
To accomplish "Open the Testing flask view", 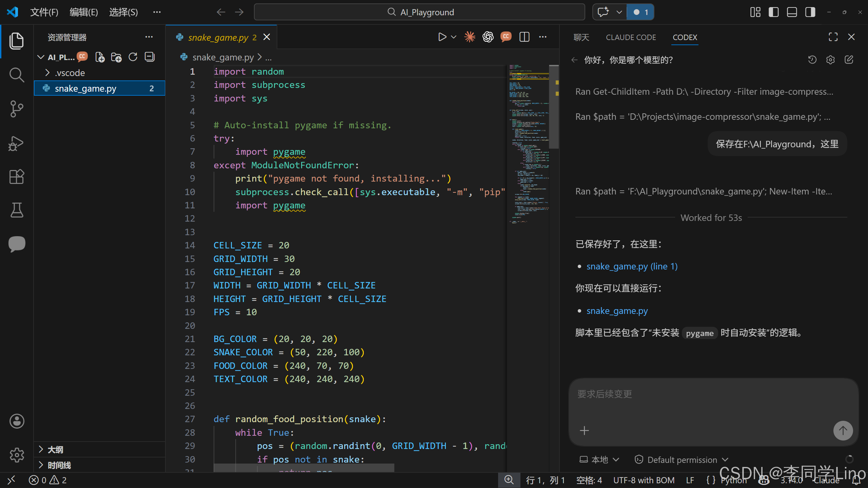I will click(16, 210).
